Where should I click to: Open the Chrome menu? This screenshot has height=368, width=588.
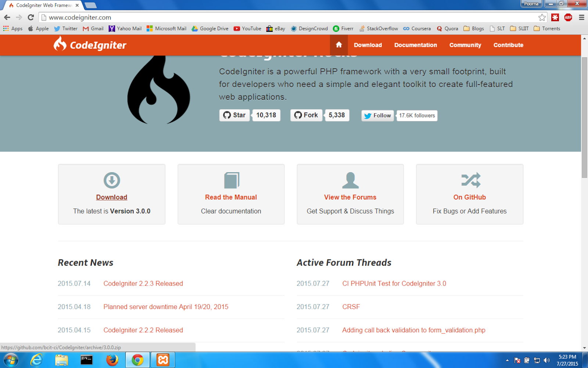click(x=581, y=17)
